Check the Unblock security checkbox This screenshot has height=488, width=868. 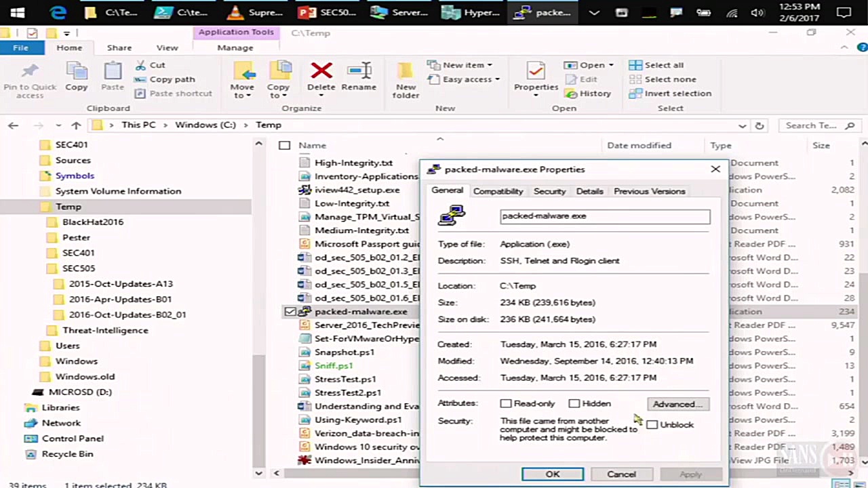click(652, 425)
